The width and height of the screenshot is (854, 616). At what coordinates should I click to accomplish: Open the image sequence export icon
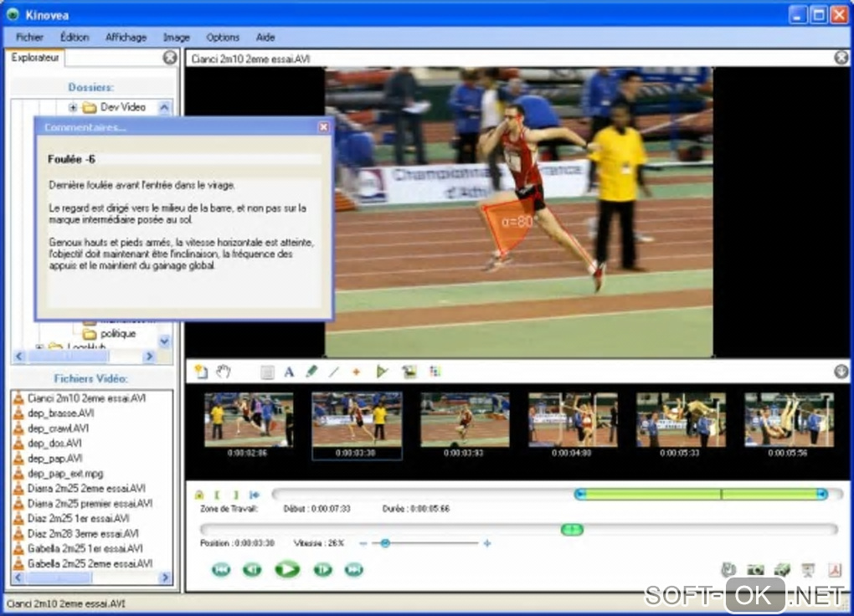(x=782, y=570)
